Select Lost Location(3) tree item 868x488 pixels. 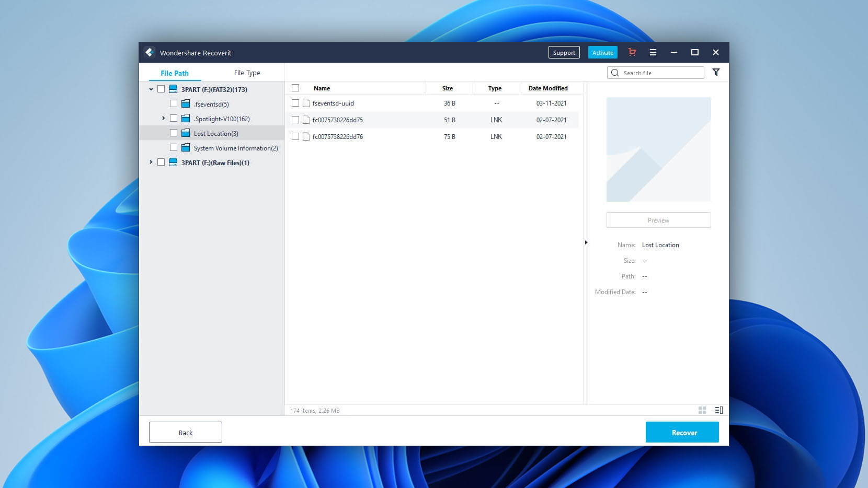click(x=216, y=134)
